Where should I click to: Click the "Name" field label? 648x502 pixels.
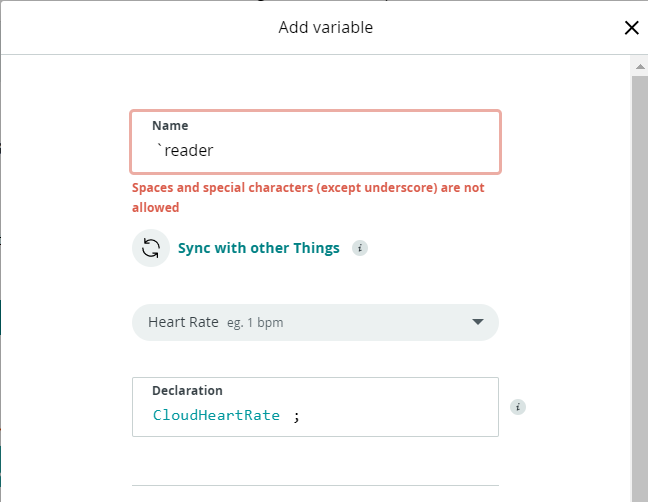[170, 126]
